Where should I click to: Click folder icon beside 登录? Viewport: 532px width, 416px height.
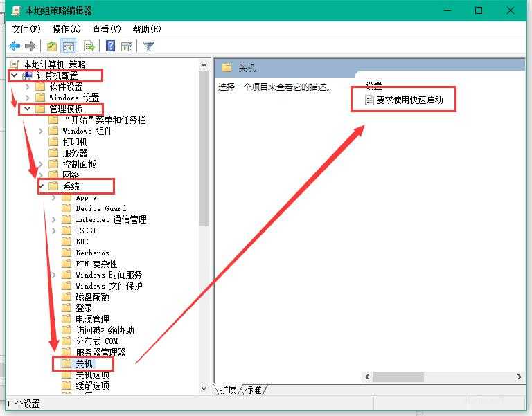click(66, 308)
